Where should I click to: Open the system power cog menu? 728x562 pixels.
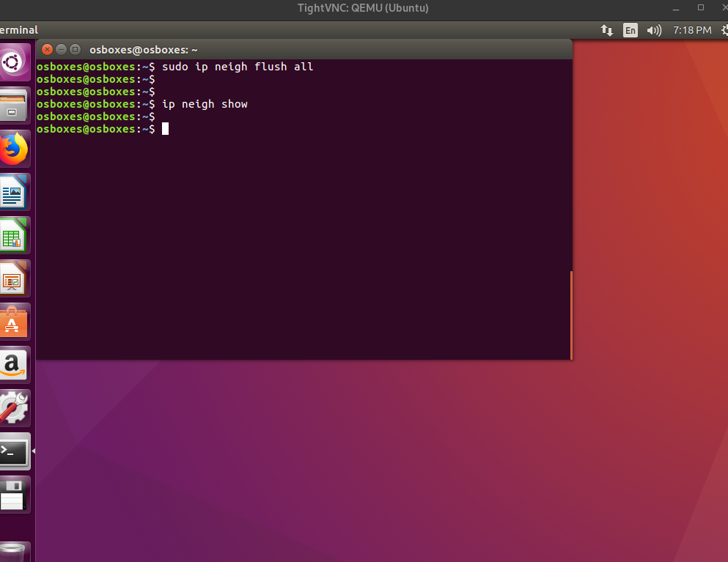(724, 30)
